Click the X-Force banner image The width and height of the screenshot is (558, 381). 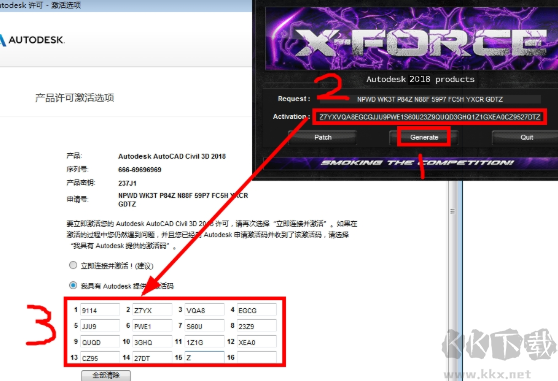(x=411, y=38)
